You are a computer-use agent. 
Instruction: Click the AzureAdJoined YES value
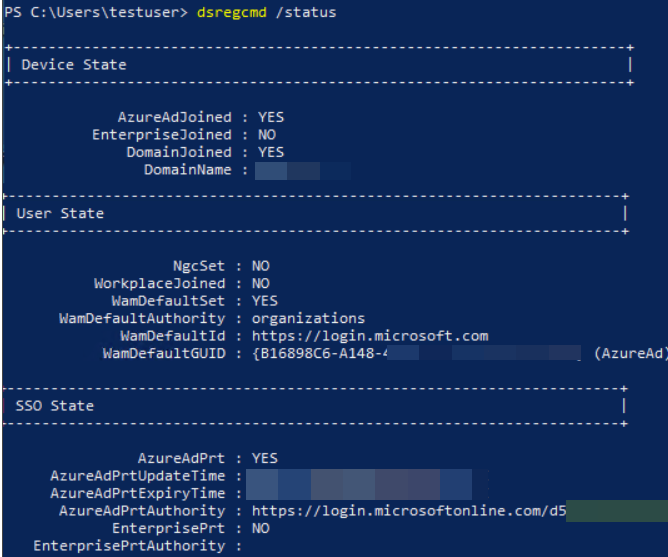[271, 117]
